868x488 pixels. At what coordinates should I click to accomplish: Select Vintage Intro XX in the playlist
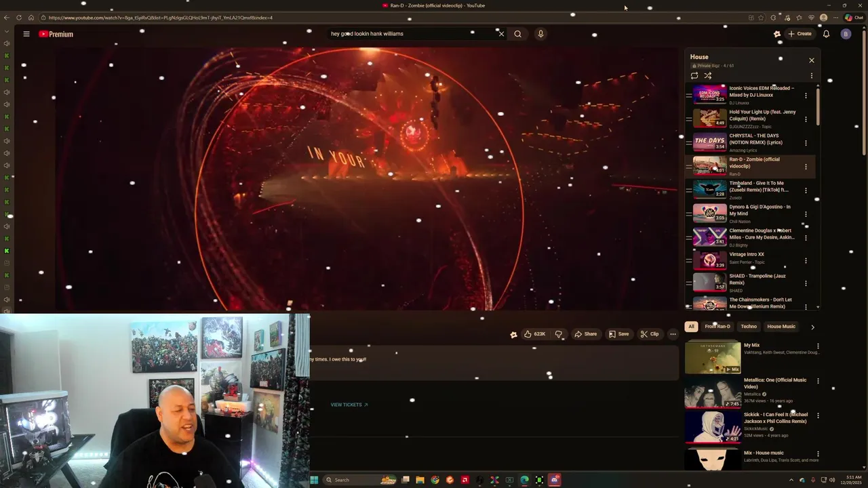[x=747, y=254]
